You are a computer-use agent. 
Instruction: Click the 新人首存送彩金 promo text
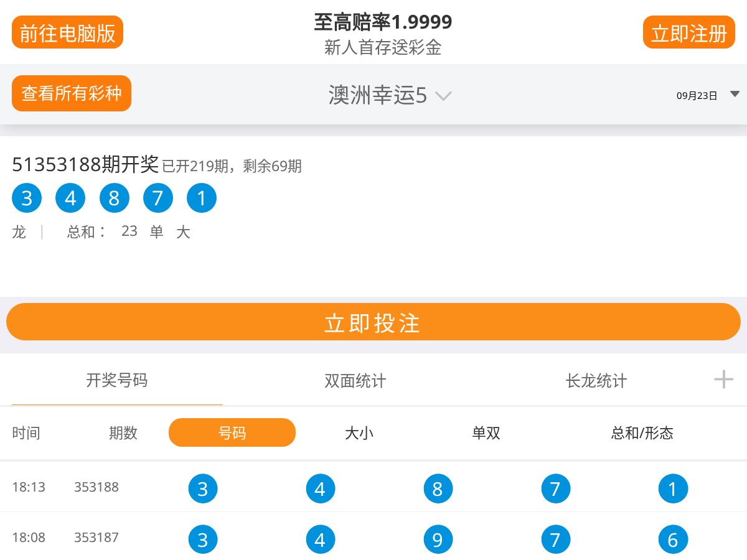click(383, 47)
